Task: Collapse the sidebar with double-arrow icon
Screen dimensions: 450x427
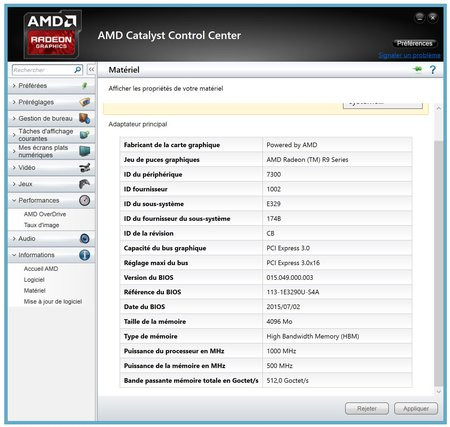Action: 91,70
